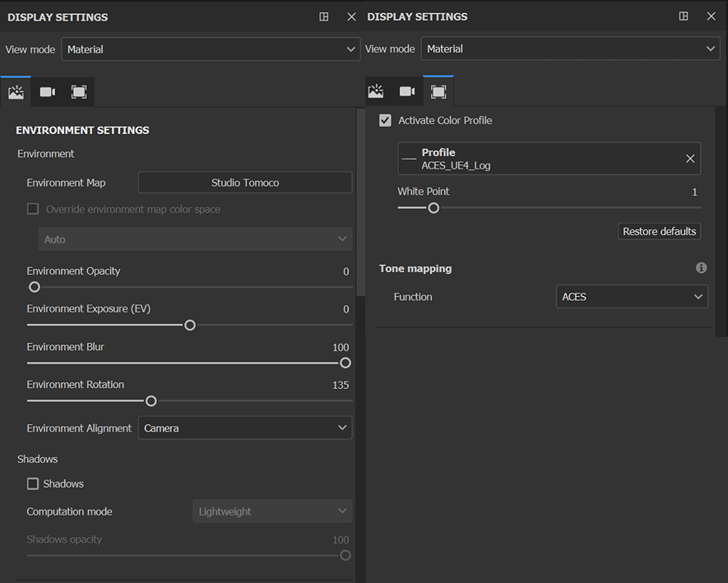Click the White Point slider handle
Image resolution: width=728 pixels, height=583 pixels.
434,208
